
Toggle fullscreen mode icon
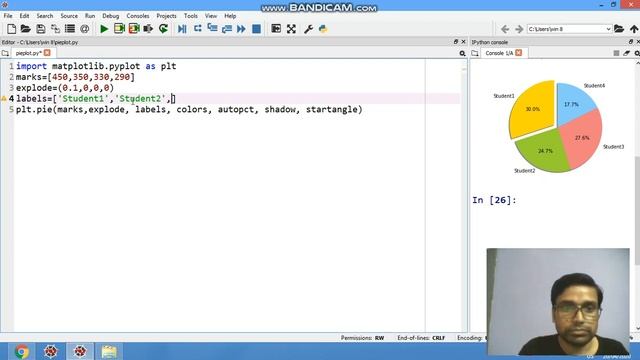291,29
